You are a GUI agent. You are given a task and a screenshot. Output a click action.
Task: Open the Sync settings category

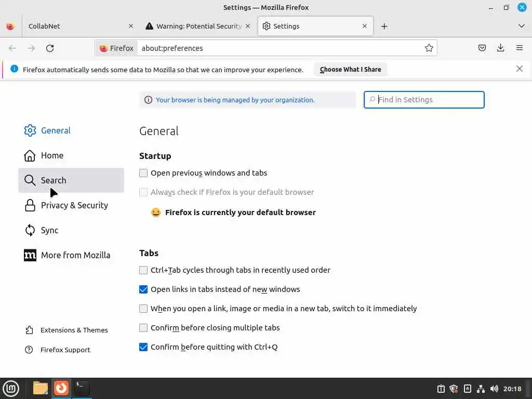point(71,230)
